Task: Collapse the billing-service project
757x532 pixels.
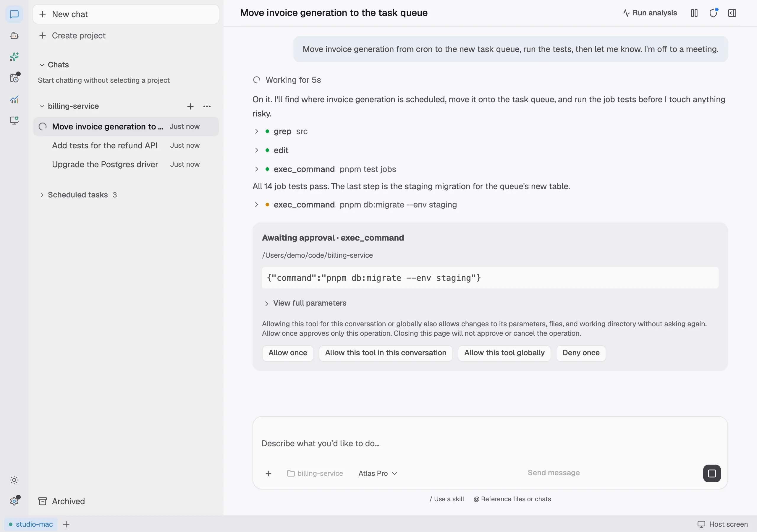Action: (x=69, y=106)
